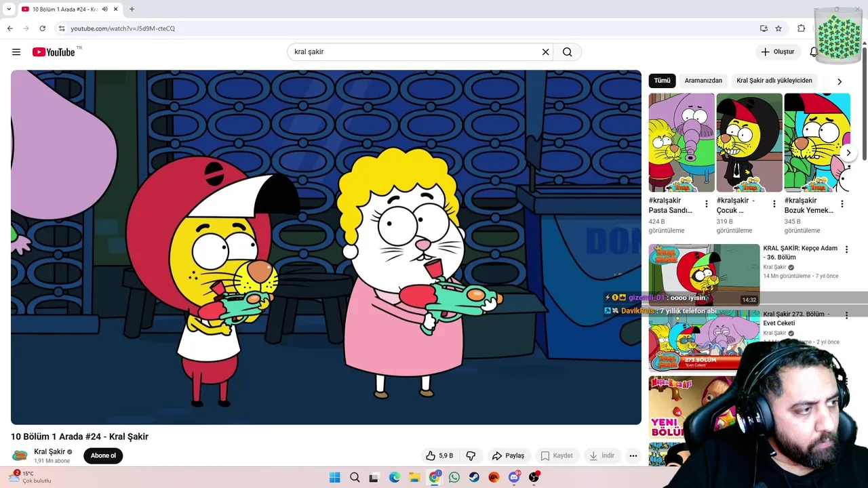Open the Kral Şakir 273. Bölüm title
868x488 pixels.
[x=797, y=319]
